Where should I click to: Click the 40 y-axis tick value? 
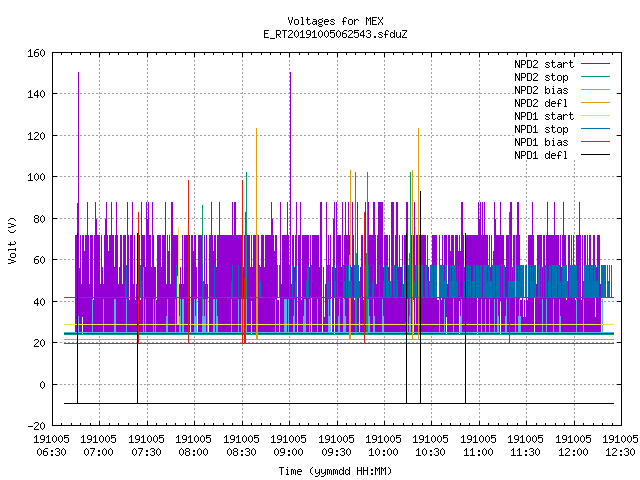[x=40, y=302]
